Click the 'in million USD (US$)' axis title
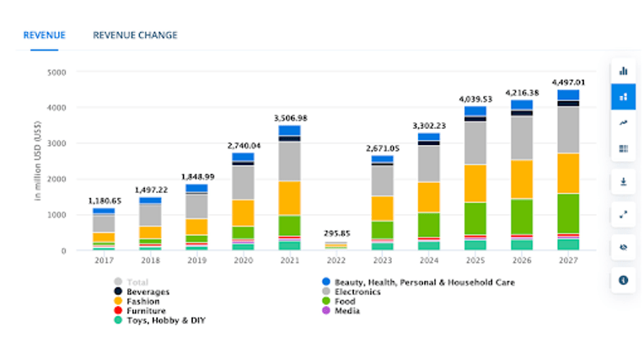Viewport: 644px width, 338px height. [x=38, y=161]
